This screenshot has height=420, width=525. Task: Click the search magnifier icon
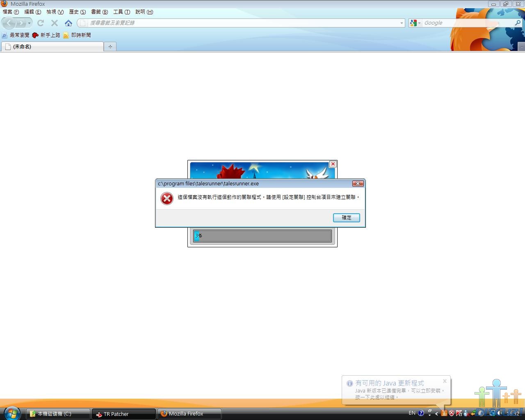click(518, 23)
